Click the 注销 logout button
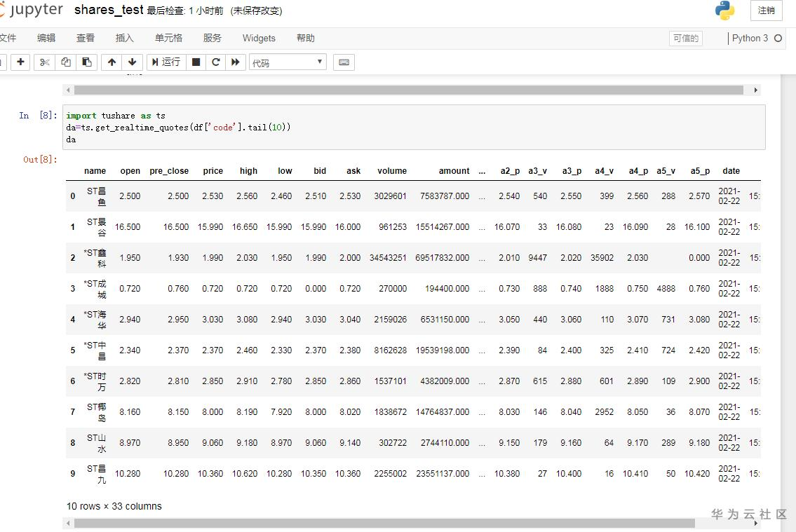Image resolution: width=796 pixels, height=532 pixels. (x=766, y=10)
